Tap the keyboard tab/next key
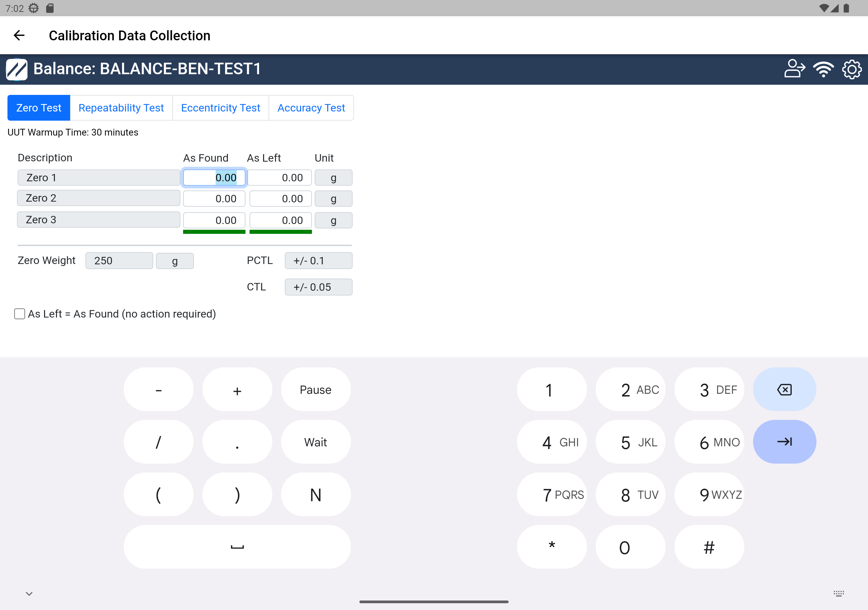Viewport: 868px width, 610px height. (785, 442)
